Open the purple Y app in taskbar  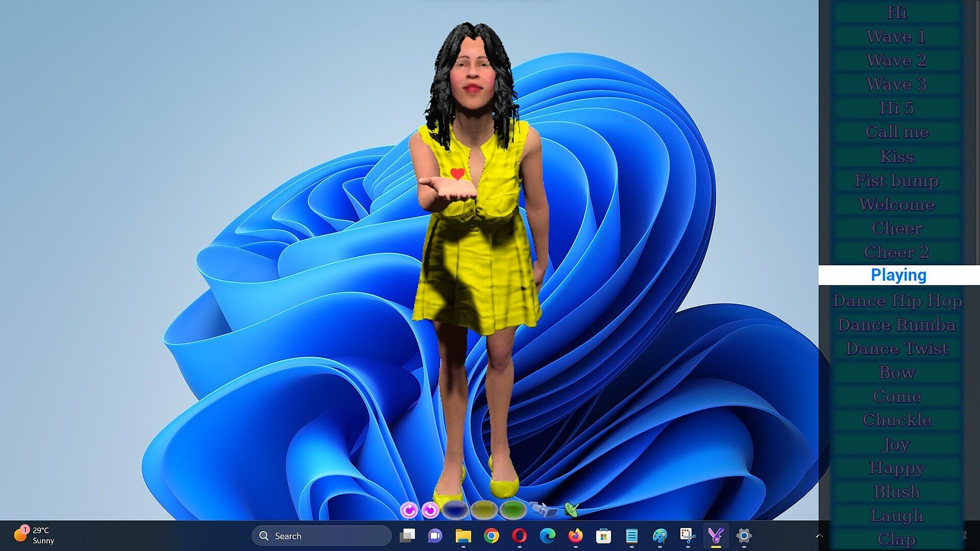[716, 536]
